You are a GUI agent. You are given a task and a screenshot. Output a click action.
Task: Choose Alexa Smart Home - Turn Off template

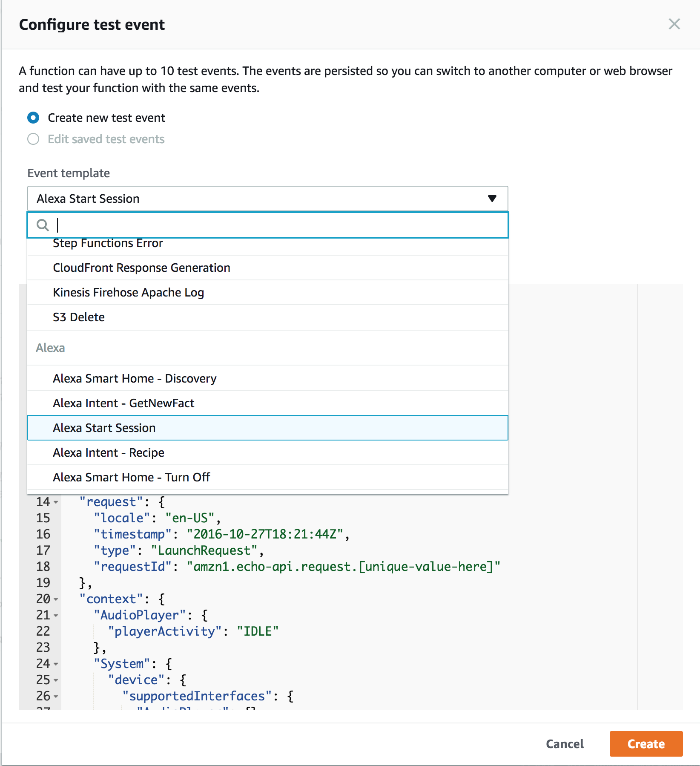[268, 477]
